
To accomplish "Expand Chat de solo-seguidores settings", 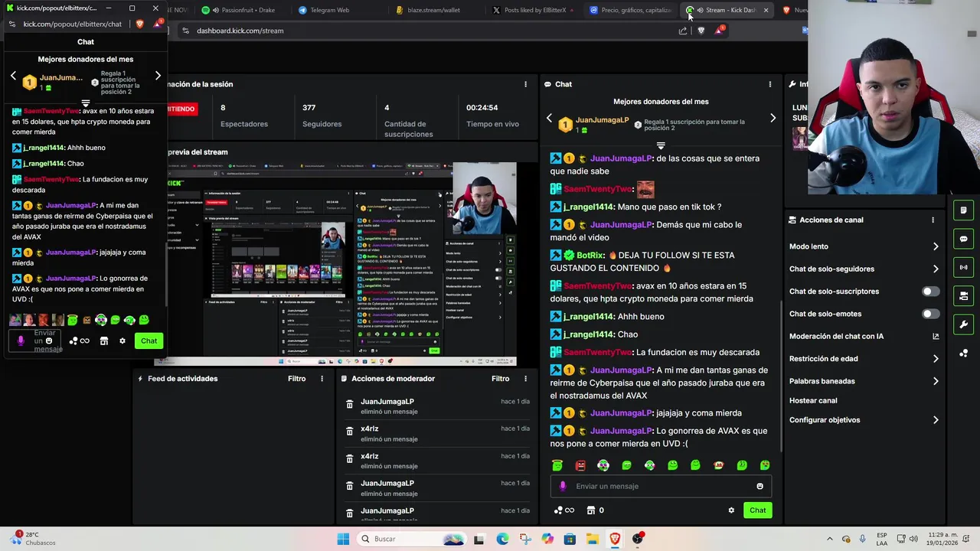I will (936, 269).
